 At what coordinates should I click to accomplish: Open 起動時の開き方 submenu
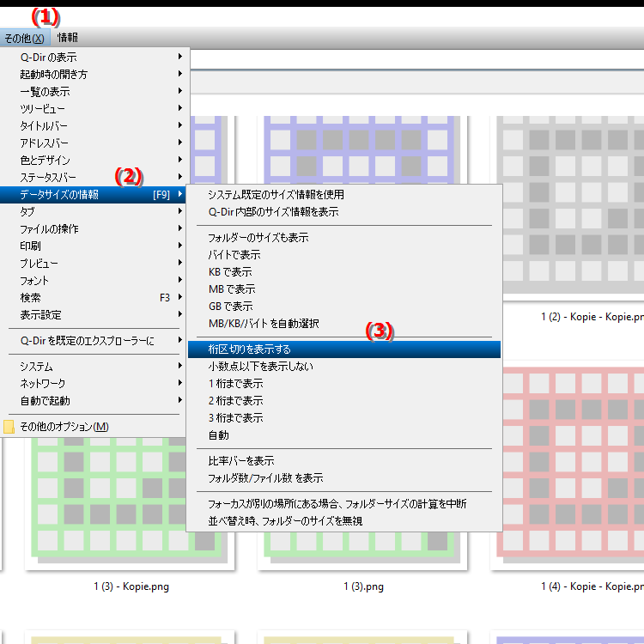click(x=94, y=74)
